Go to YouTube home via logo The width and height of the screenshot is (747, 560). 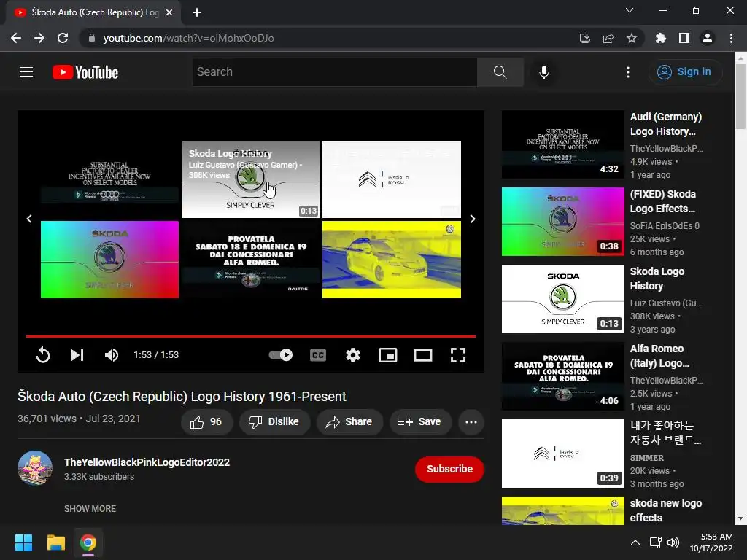[85, 72]
